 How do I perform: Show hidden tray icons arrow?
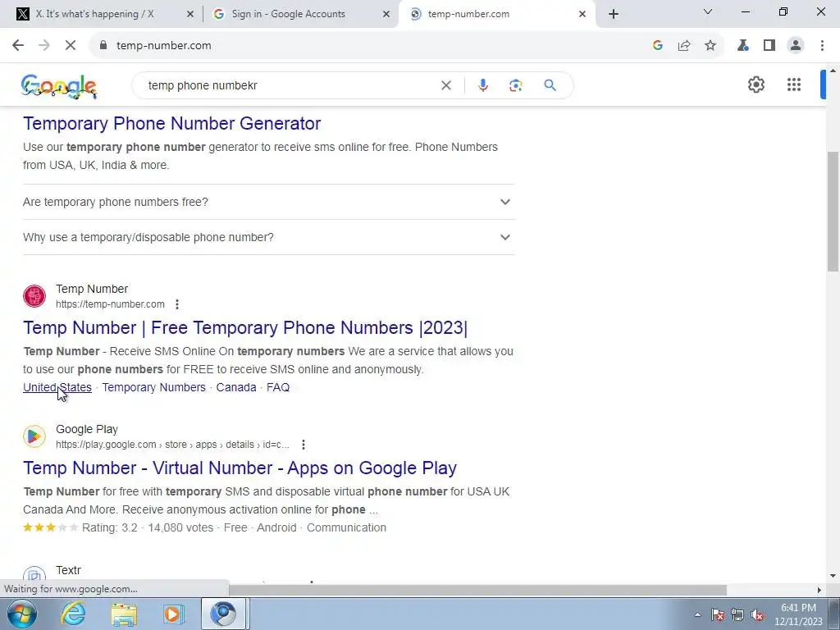(x=697, y=614)
